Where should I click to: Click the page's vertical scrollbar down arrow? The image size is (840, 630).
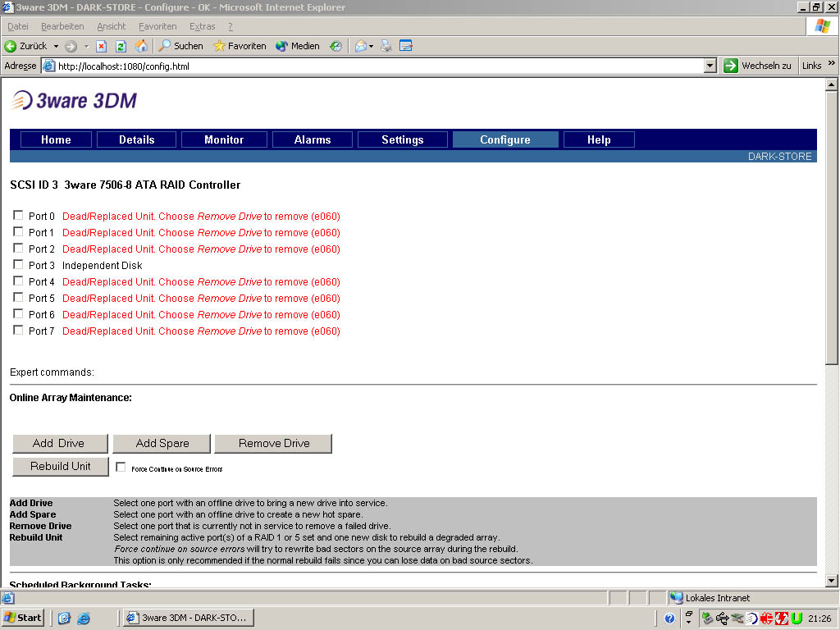click(831, 581)
